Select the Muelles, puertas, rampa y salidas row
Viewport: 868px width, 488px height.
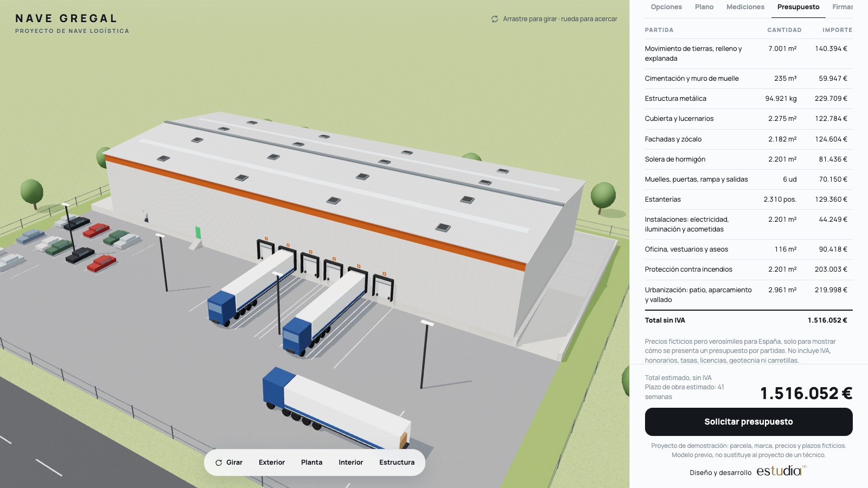(749, 179)
